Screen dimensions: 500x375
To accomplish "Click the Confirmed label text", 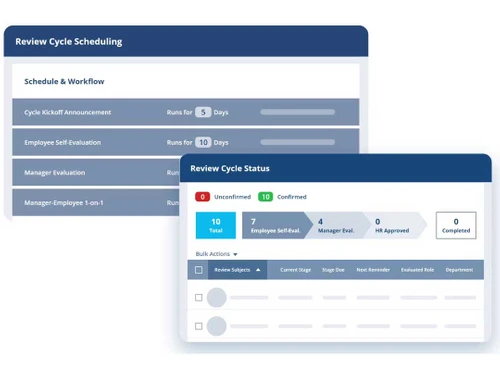I will pos(292,197).
